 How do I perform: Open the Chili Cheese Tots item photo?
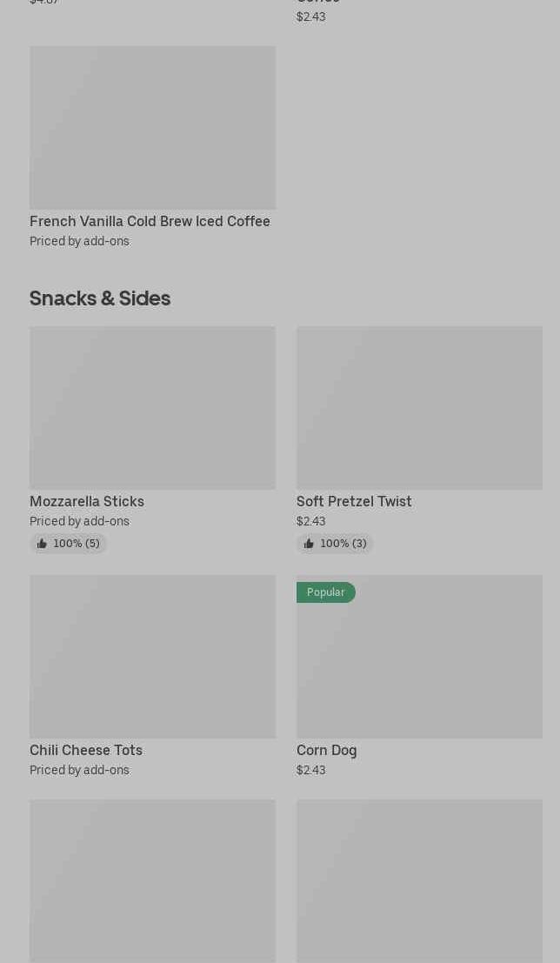(x=152, y=656)
